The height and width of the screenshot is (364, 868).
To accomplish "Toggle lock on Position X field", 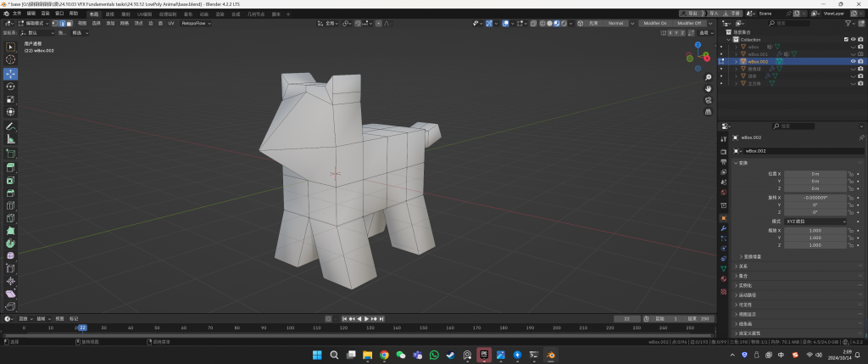I will (850, 173).
